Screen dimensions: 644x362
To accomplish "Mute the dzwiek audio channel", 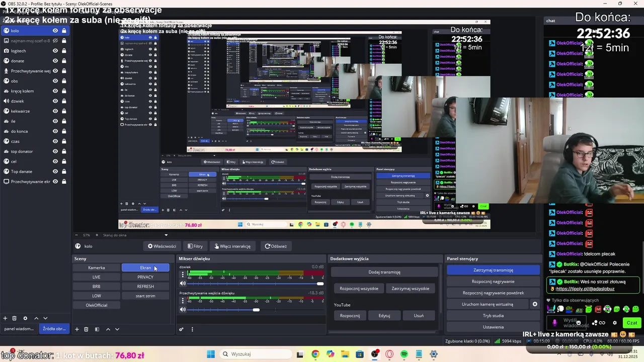I will 183,284.
